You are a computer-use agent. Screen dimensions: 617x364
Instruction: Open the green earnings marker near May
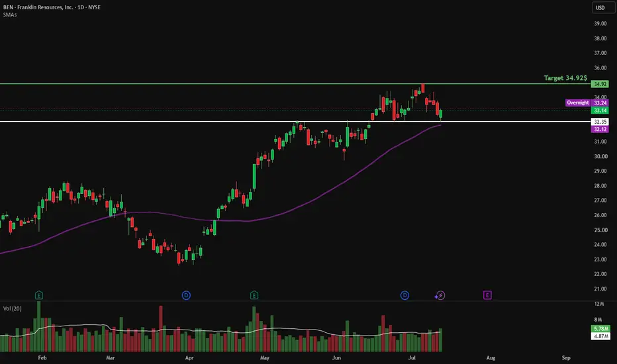[254, 295]
